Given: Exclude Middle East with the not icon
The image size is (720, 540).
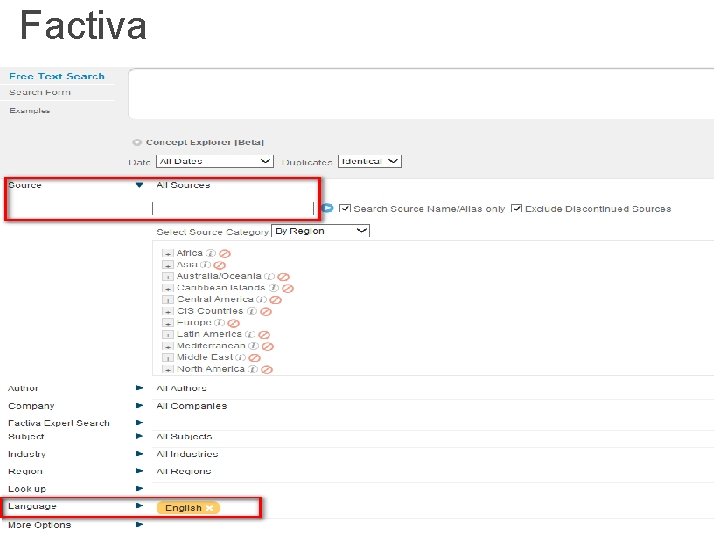Looking at the screenshot, I should (254, 358).
